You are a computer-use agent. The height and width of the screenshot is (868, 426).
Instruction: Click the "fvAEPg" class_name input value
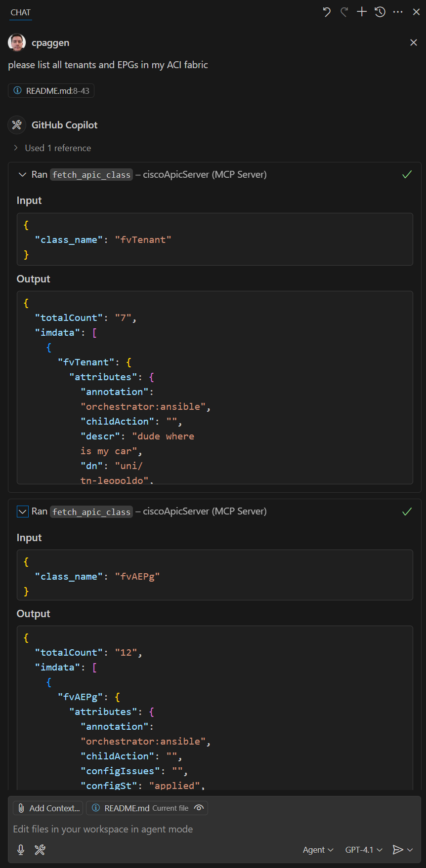(137, 576)
